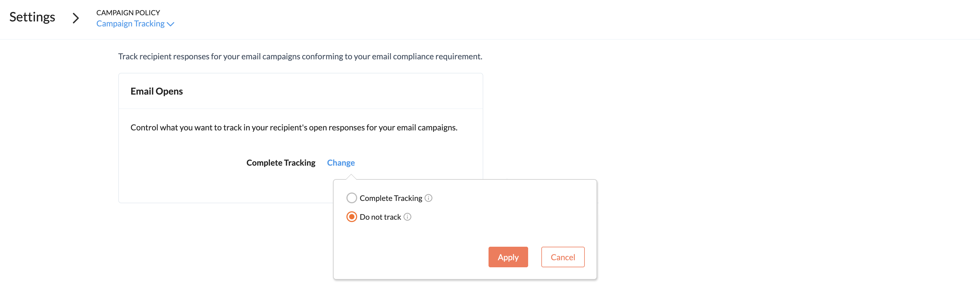Click the 'Control what you want to track' text

pyautogui.click(x=294, y=127)
